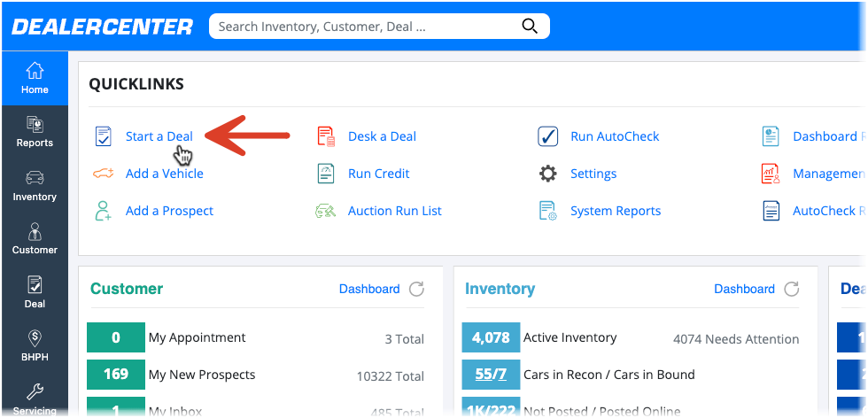Refresh the Inventory panel
The height and width of the screenshot is (418, 868).
click(x=792, y=289)
